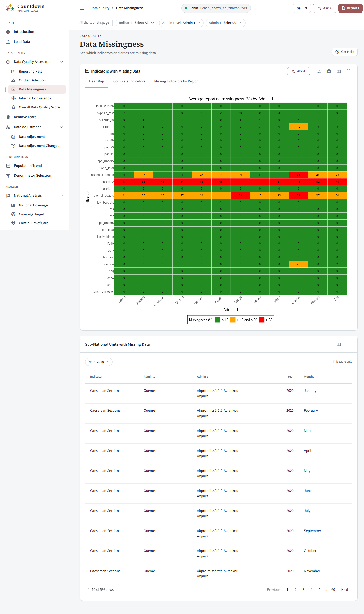Switch language with the EN button
The height and width of the screenshot is (614, 364).
click(302, 8)
